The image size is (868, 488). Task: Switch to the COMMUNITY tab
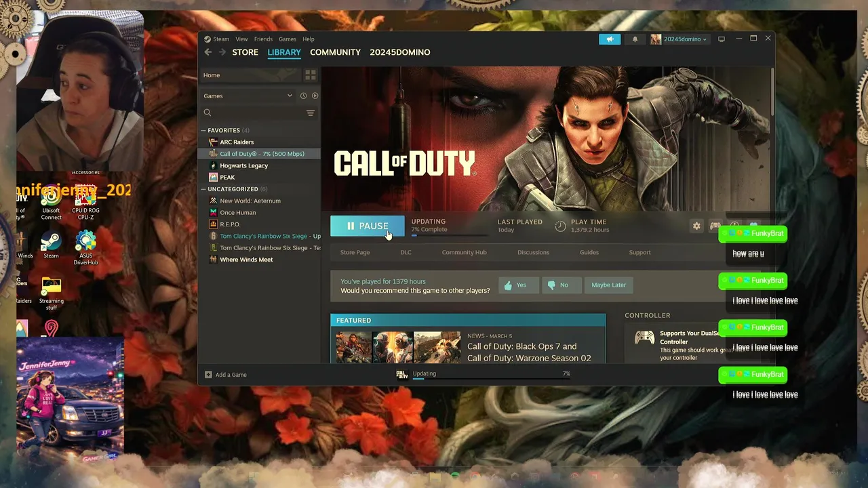(335, 52)
